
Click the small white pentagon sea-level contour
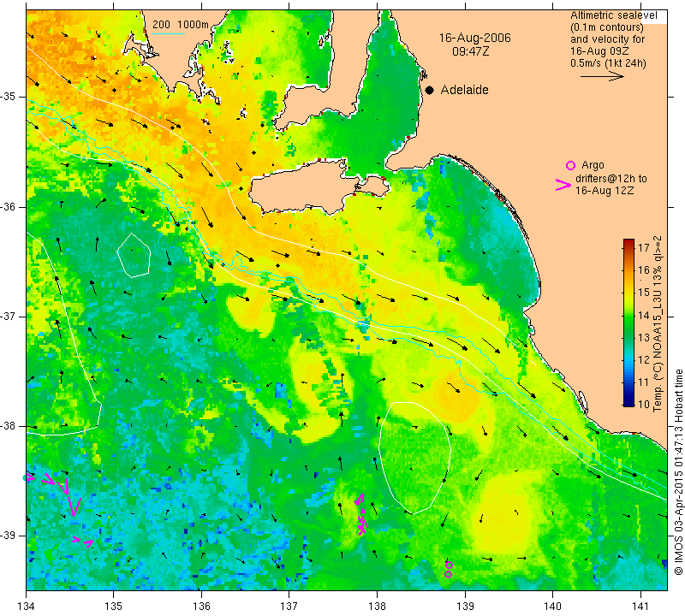click(134, 256)
